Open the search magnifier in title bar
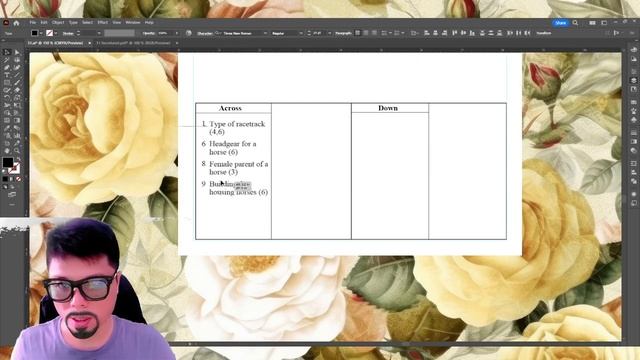The image size is (640, 360). click(x=575, y=23)
